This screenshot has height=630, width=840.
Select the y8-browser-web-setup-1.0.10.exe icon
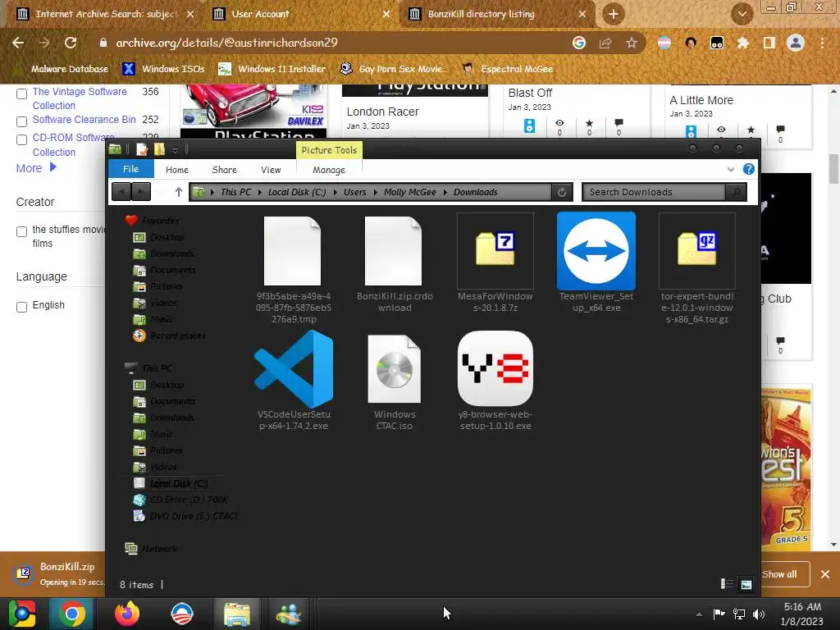tap(495, 368)
